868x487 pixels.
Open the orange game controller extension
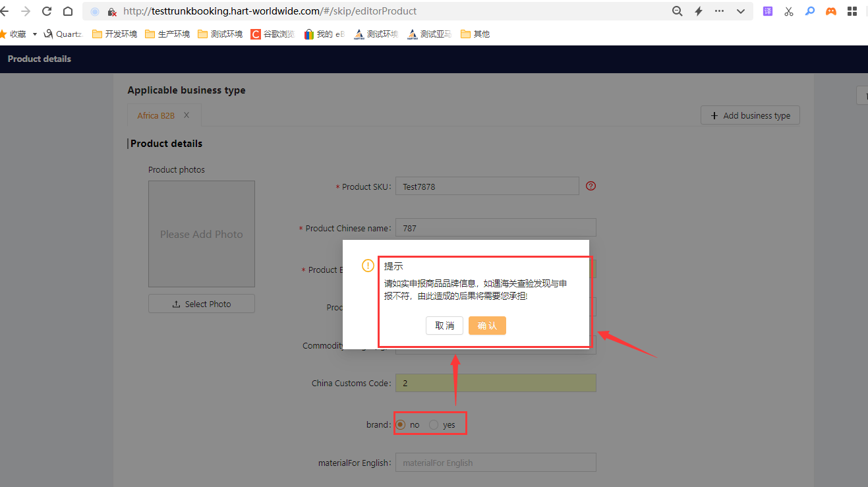point(831,11)
